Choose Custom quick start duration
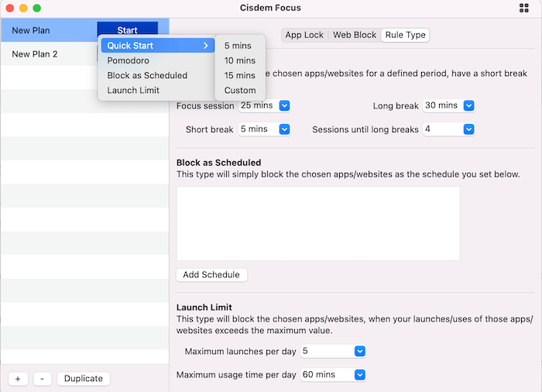Image resolution: width=542 pixels, height=392 pixels. click(x=240, y=91)
